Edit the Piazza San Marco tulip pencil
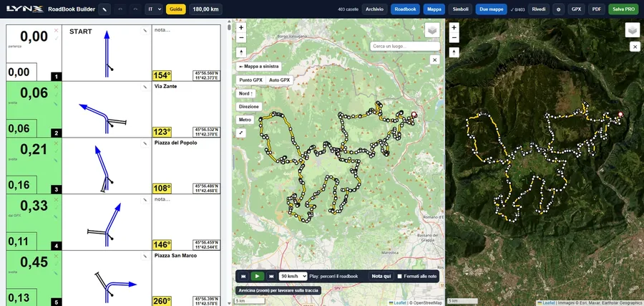This screenshot has width=644, height=306. click(145, 257)
